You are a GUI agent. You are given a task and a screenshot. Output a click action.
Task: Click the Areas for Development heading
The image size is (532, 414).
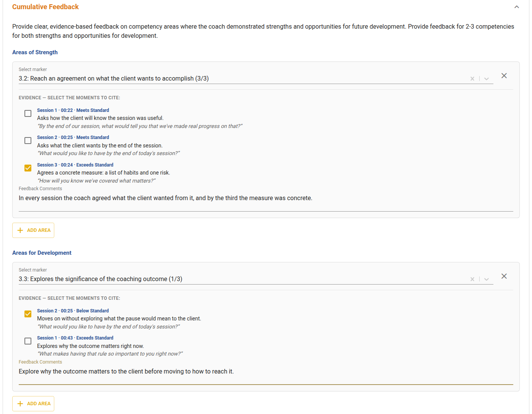point(42,253)
